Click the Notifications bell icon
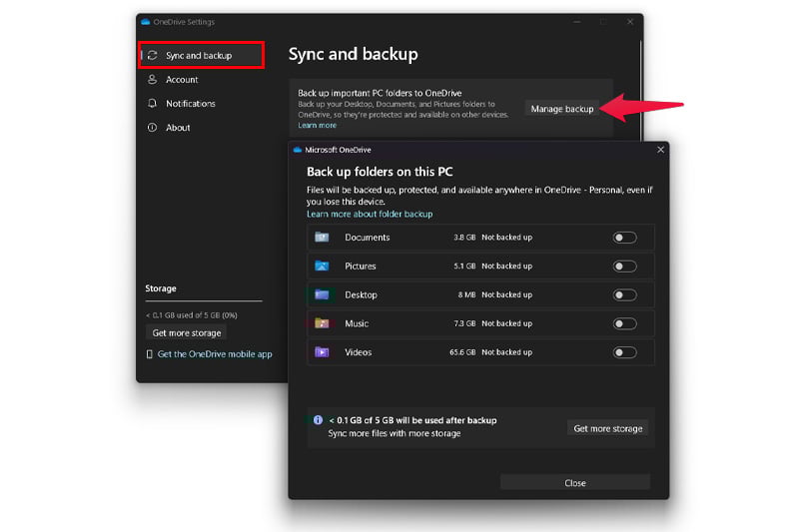The width and height of the screenshot is (799, 532). click(x=152, y=104)
